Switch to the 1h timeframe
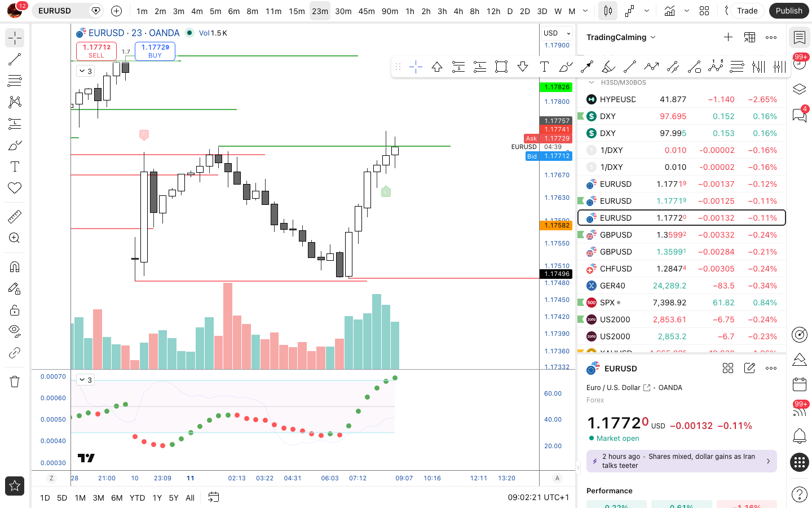This screenshot has width=812, height=508. pos(410,11)
